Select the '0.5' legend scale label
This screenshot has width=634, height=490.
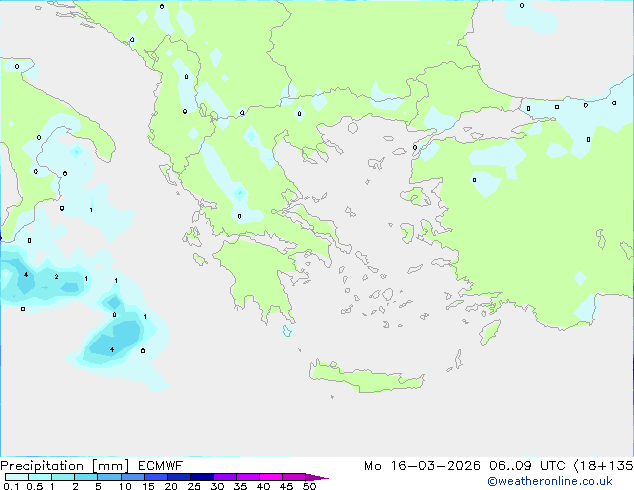(35, 486)
